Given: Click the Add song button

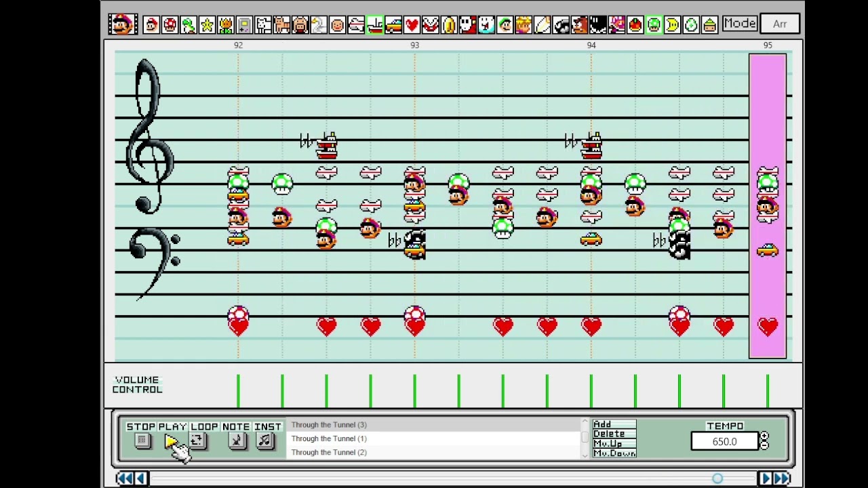Looking at the screenshot, I should click(x=614, y=424).
